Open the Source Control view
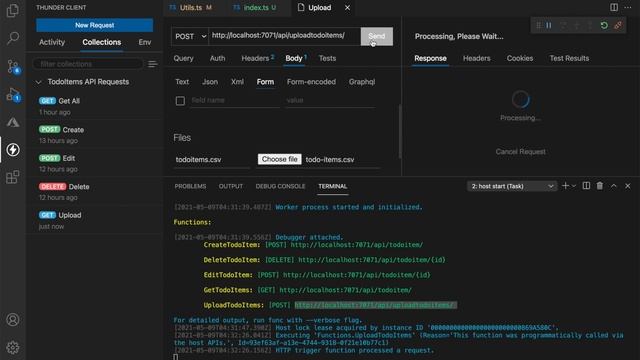The image size is (640, 360). pyautogui.click(x=13, y=66)
